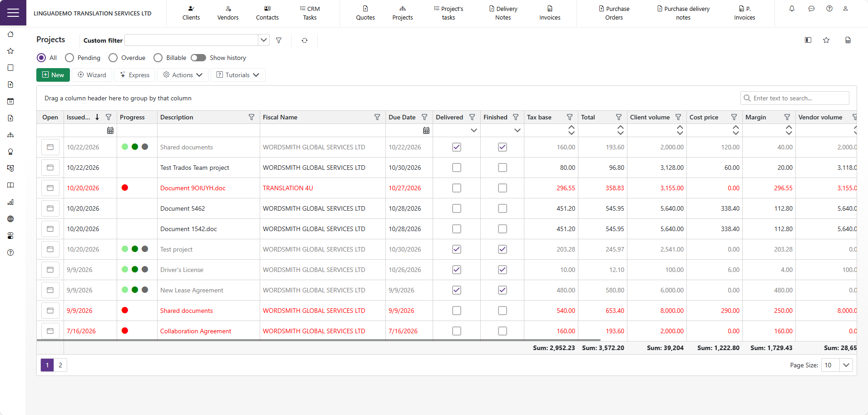This screenshot has height=415, width=868.
Task: Open the Clients menu
Action: [x=191, y=13]
